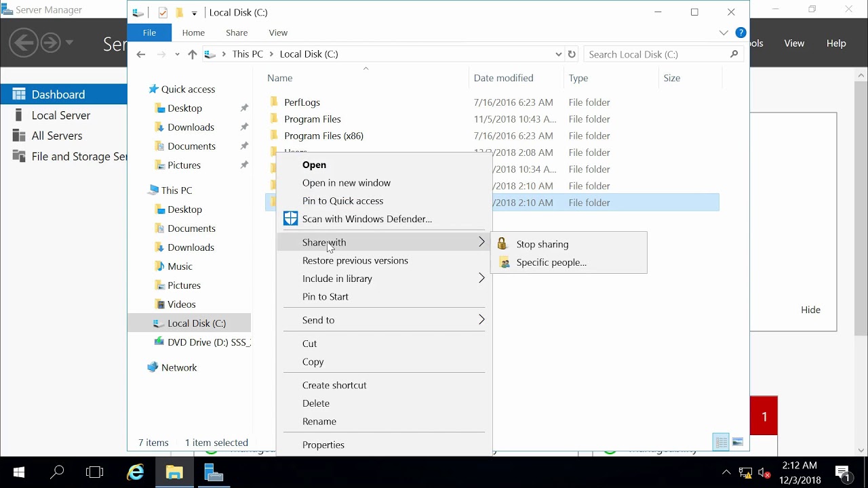The image size is (868, 488).
Task: Open the Share ribbon tab
Action: coord(237,33)
